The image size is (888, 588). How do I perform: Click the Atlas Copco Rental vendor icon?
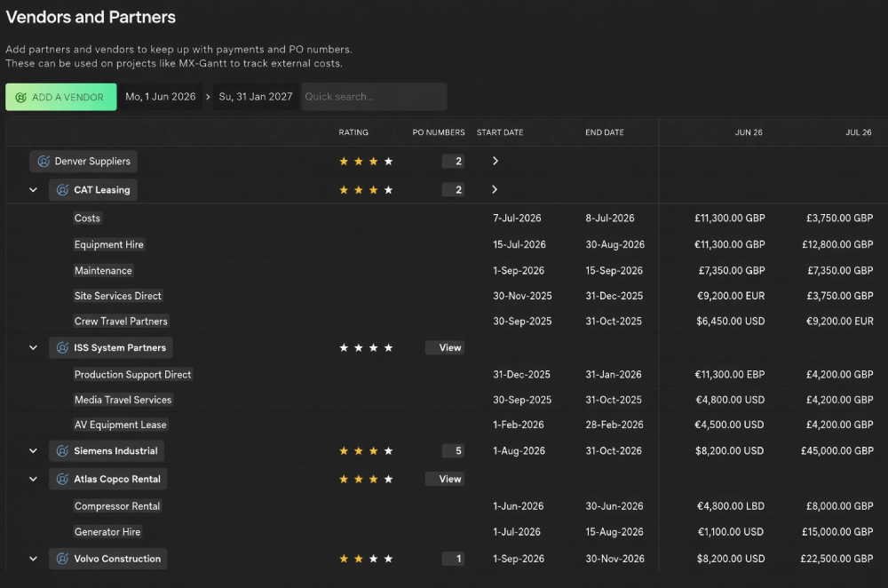point(63,480)
